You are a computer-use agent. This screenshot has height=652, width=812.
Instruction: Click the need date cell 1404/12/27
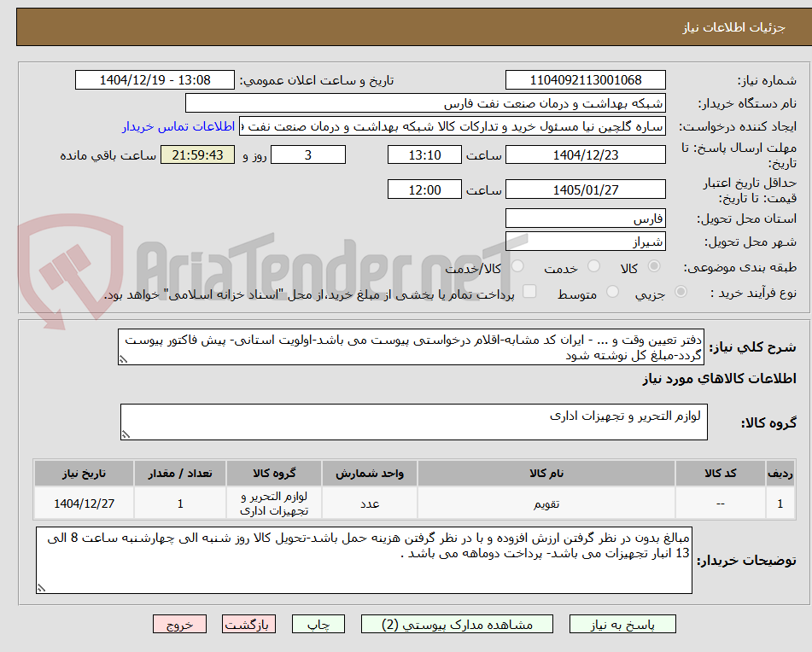(x=84, y=504)
